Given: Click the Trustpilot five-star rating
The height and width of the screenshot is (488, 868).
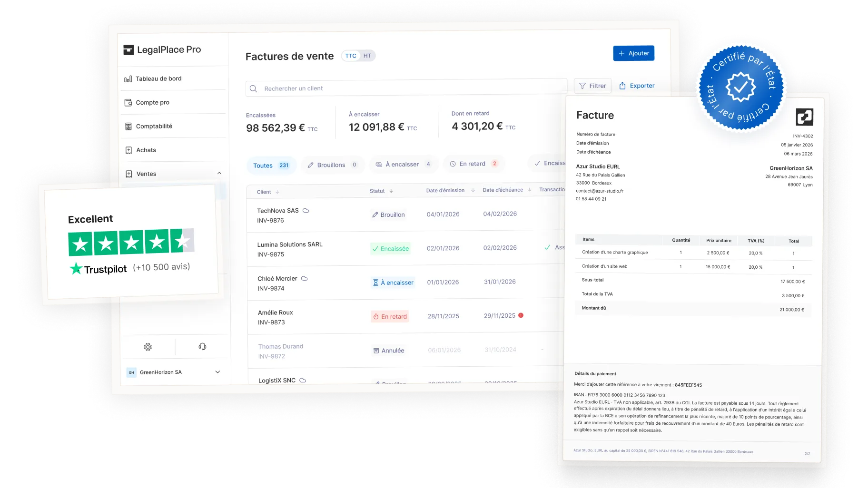Looking at the screenshot, I should (x=131, y=242).
